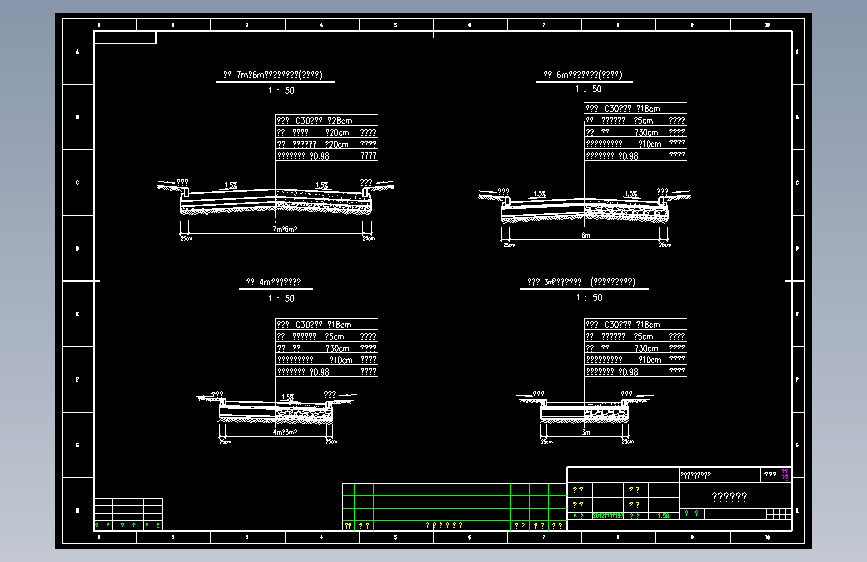Click the small revision table at lower left
This screenshot has width=867, height=562.
pyautogui.click(x=128, y=514)
